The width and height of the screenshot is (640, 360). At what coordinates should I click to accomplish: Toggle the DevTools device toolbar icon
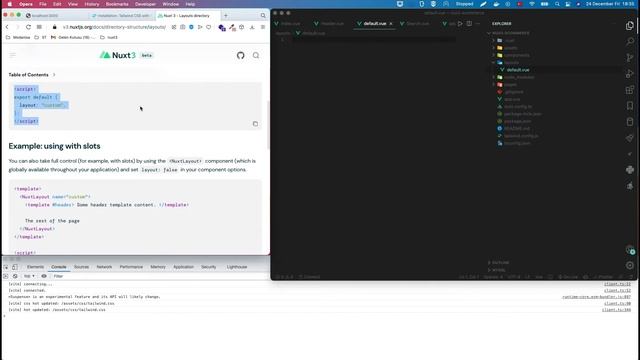point(15,267)
